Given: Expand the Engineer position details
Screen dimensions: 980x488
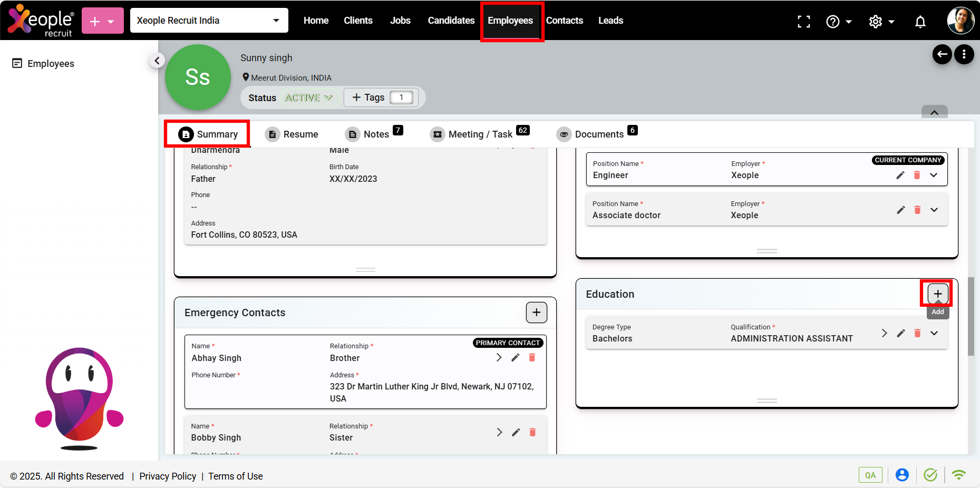Looking at the screenshot, I should pos(934,175).
